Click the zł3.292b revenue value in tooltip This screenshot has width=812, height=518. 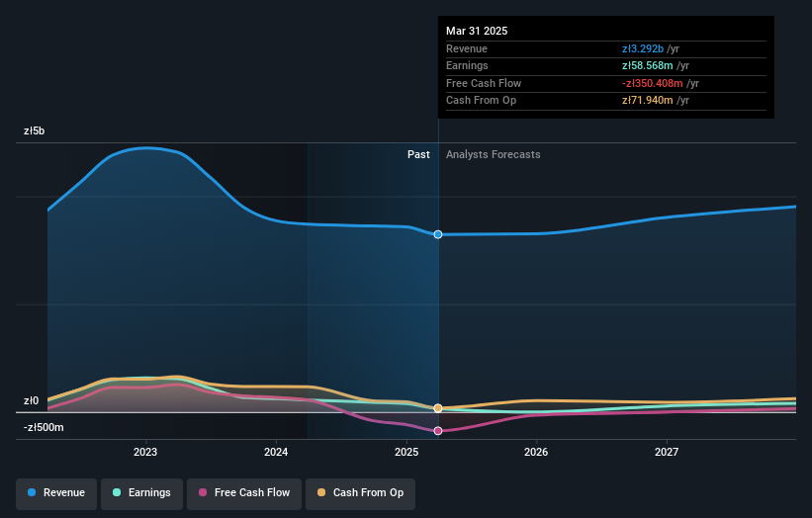point(643,48)
